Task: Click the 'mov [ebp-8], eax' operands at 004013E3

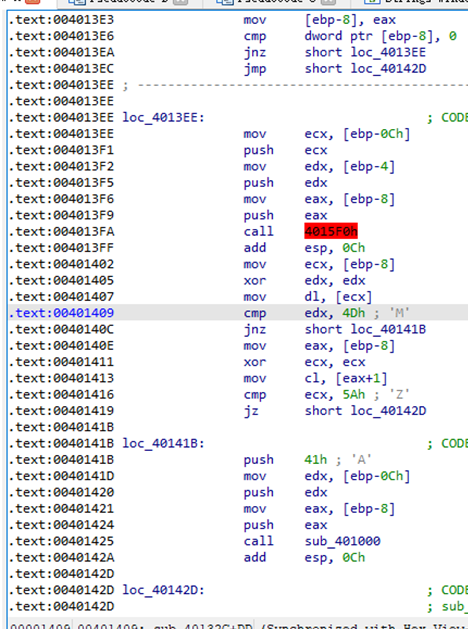Action: (350, 20)
